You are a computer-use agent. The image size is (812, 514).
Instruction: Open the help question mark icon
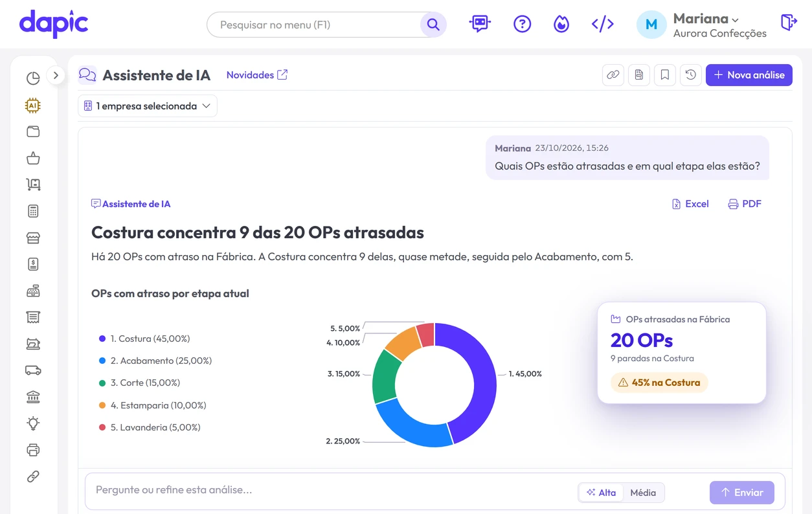[522, 24]
